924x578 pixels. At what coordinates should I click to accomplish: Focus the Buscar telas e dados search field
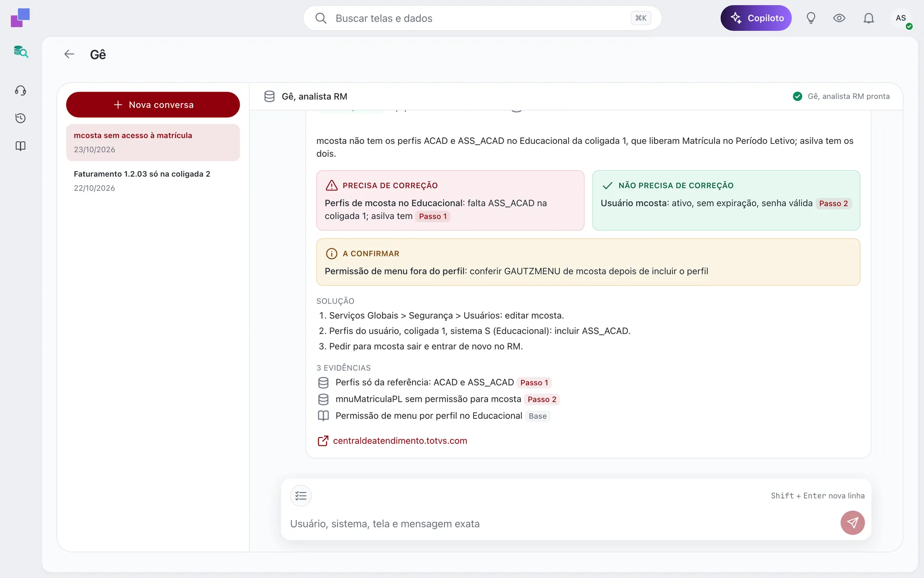click(x=482, y=18)
